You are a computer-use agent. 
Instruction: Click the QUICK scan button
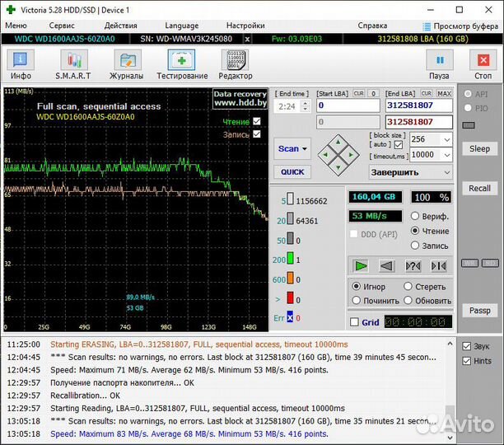[x=292, y=172]
